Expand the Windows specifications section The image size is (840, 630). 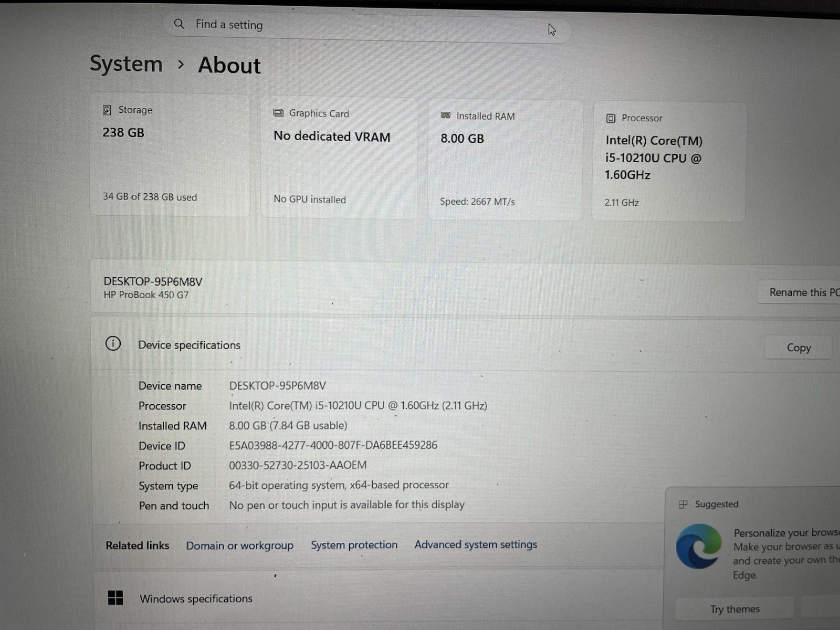click(x=378, y=598)
